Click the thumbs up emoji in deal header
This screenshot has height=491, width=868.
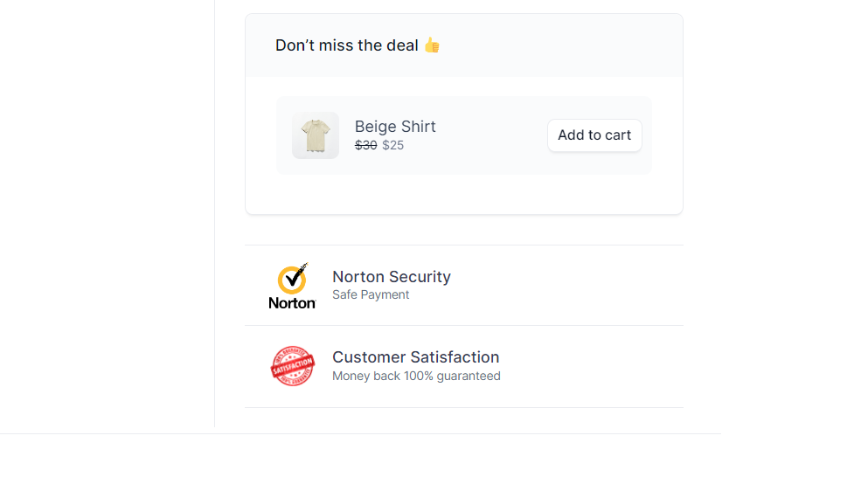click(432, 45)
